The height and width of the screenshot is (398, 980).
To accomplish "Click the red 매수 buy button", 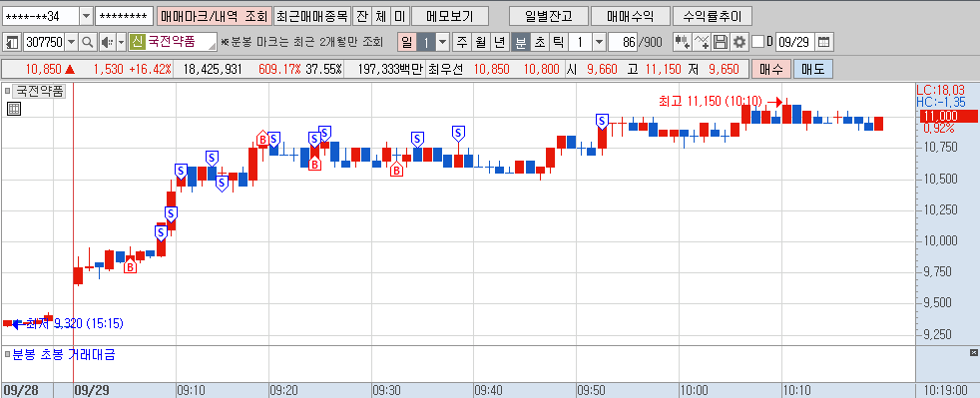I will 771,69.
